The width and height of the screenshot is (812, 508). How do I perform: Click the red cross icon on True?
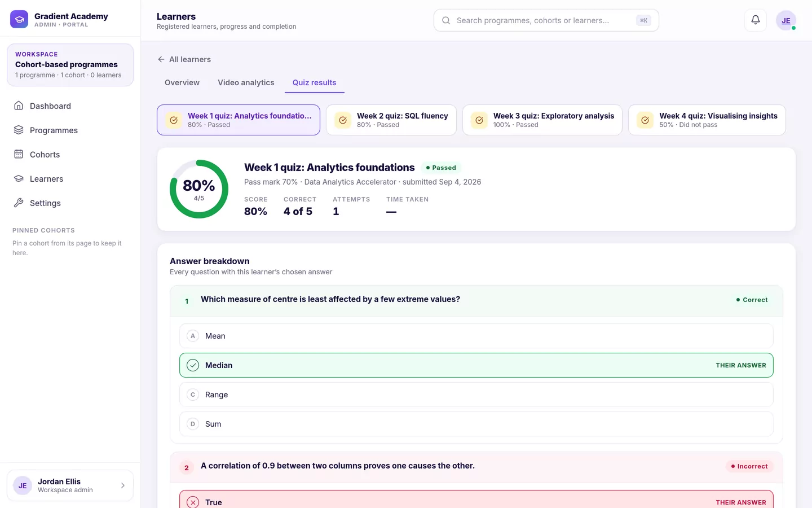193,502
